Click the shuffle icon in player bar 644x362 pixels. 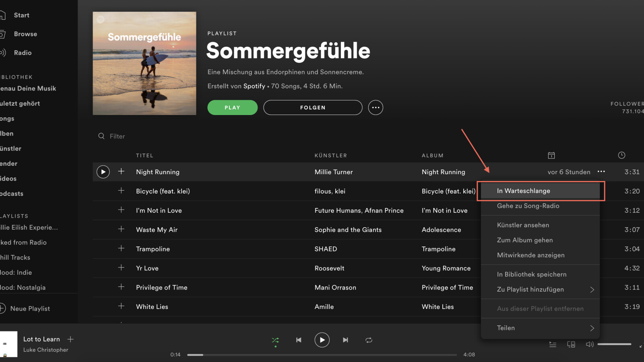coord(275,340)
